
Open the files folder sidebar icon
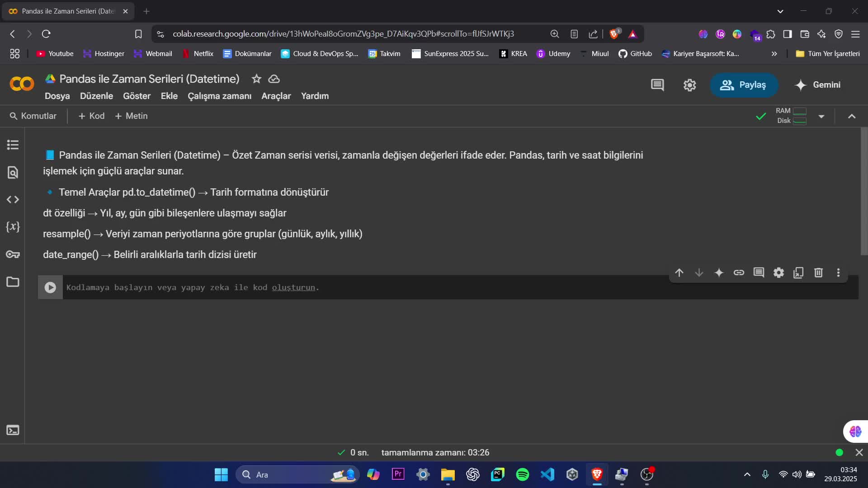pos(13,282)
